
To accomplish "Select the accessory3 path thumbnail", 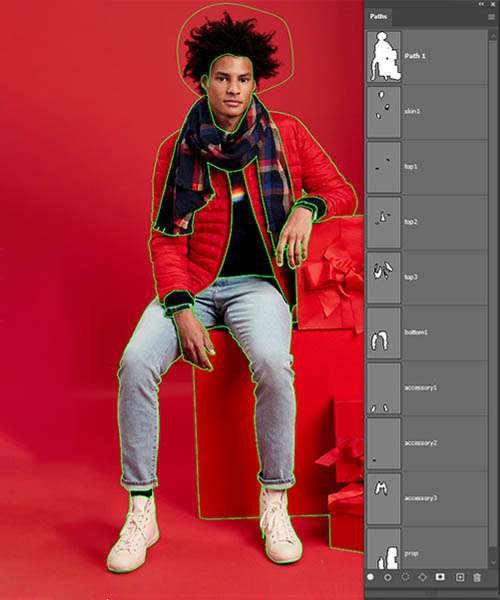I will tap(384, 499).
